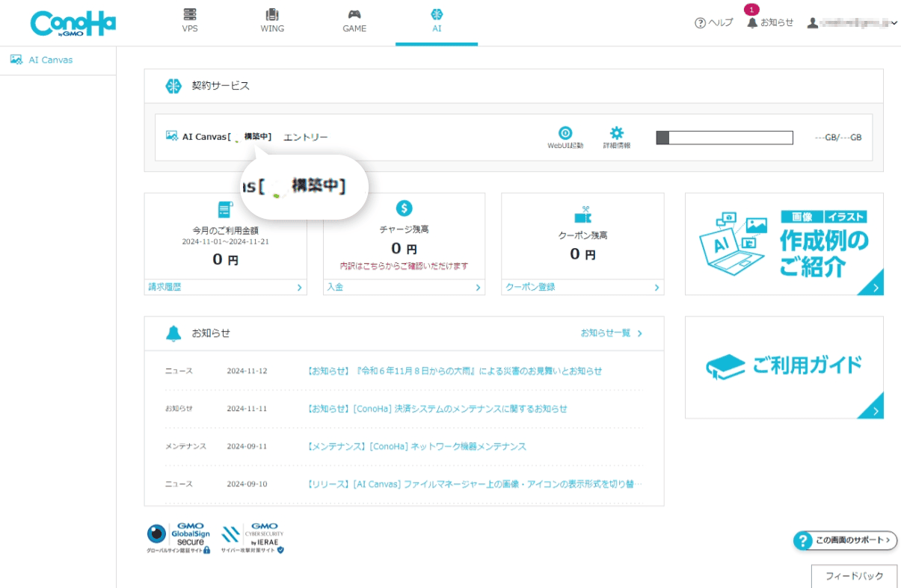Click the お知らせ section bell icon
This screenshot has width=901, height=588.
tap(173, 333)
